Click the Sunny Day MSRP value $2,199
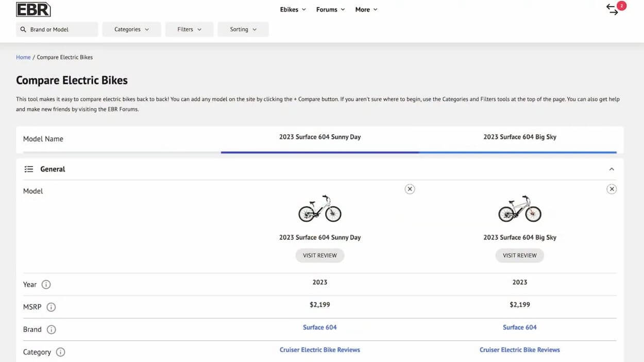 (x=320, y=305)
